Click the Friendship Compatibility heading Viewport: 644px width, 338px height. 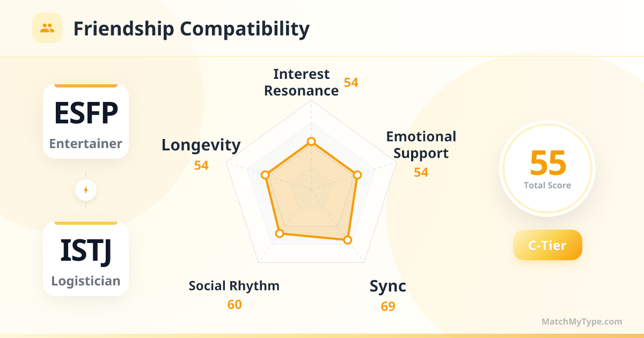pos(191,28)
